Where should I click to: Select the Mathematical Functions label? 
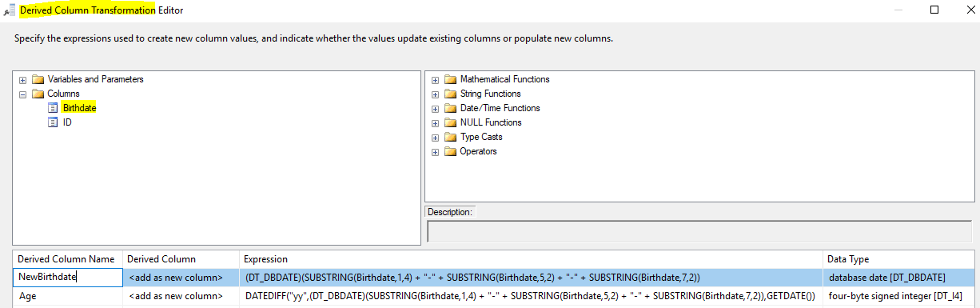point(505,80)
